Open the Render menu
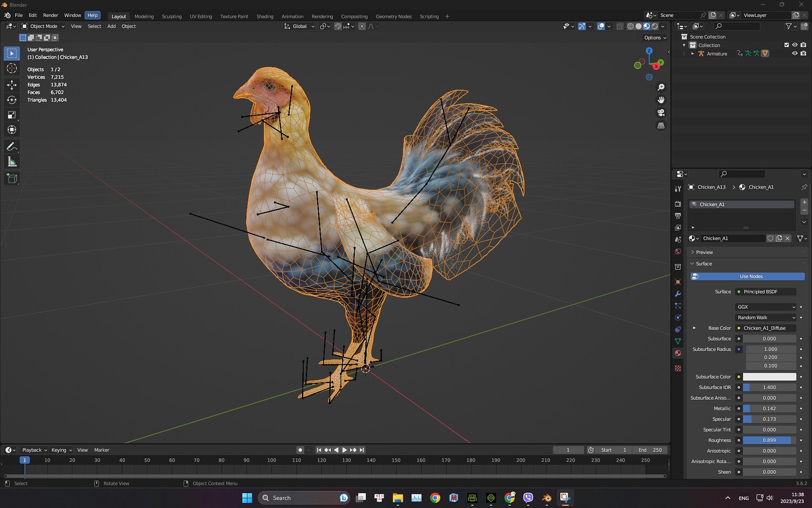812x508 pixels. 50,15
